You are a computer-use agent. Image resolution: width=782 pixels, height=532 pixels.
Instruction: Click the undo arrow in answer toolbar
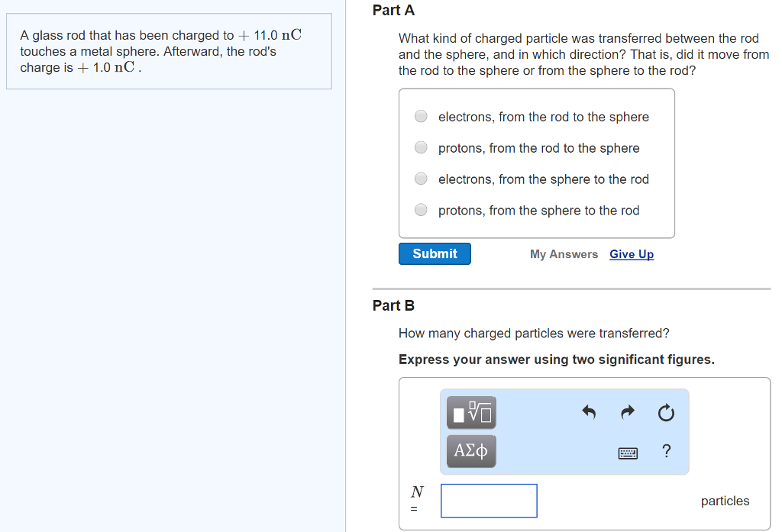(588, 413)
